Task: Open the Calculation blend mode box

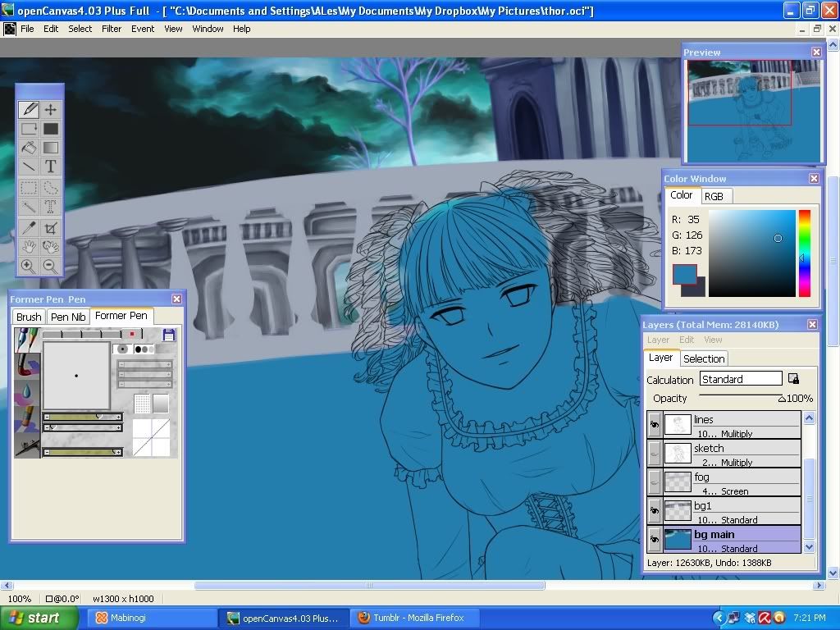Action: click(740, 379)
